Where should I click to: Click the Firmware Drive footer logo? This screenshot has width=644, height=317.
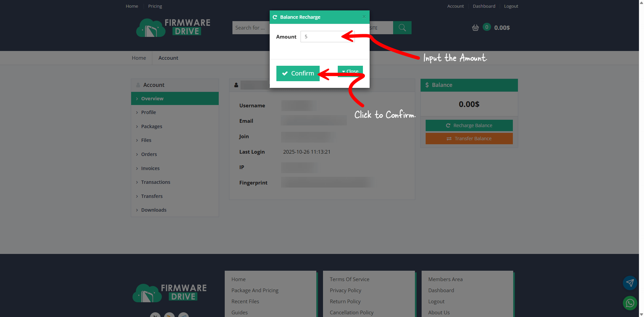[x=170, y=293]
